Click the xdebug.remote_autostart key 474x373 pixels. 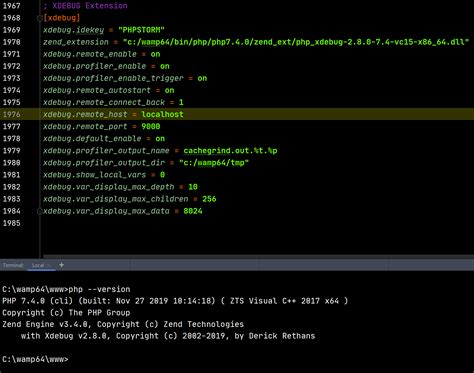(97, 90)
